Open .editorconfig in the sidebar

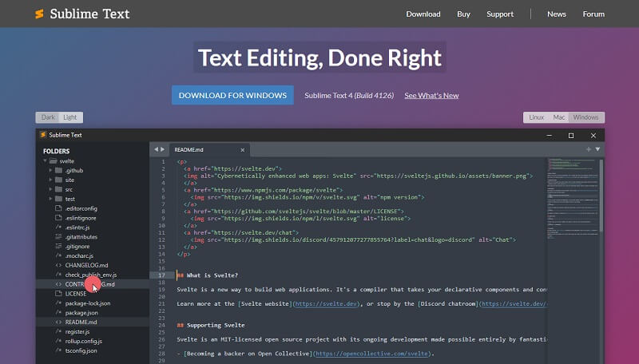(81, 208)
